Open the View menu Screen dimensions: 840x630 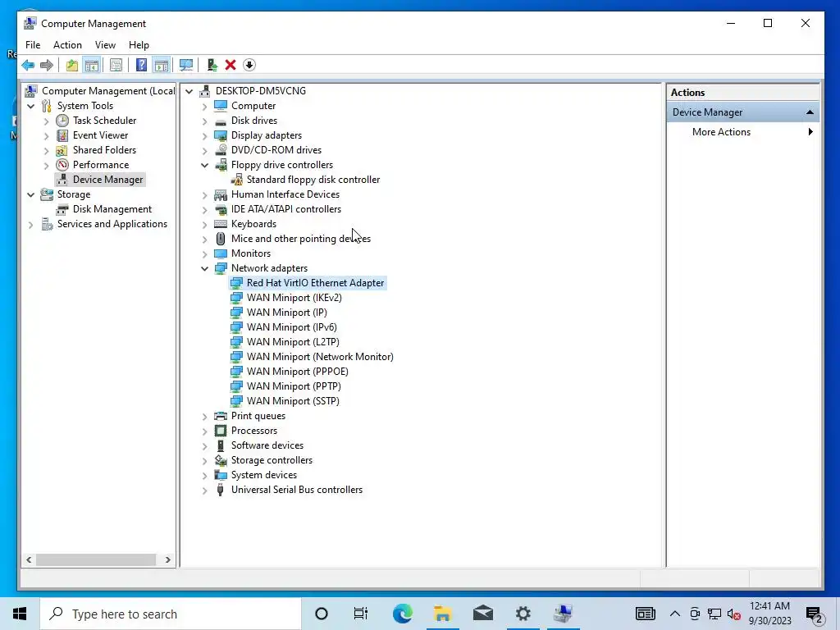tap(105, 45)
